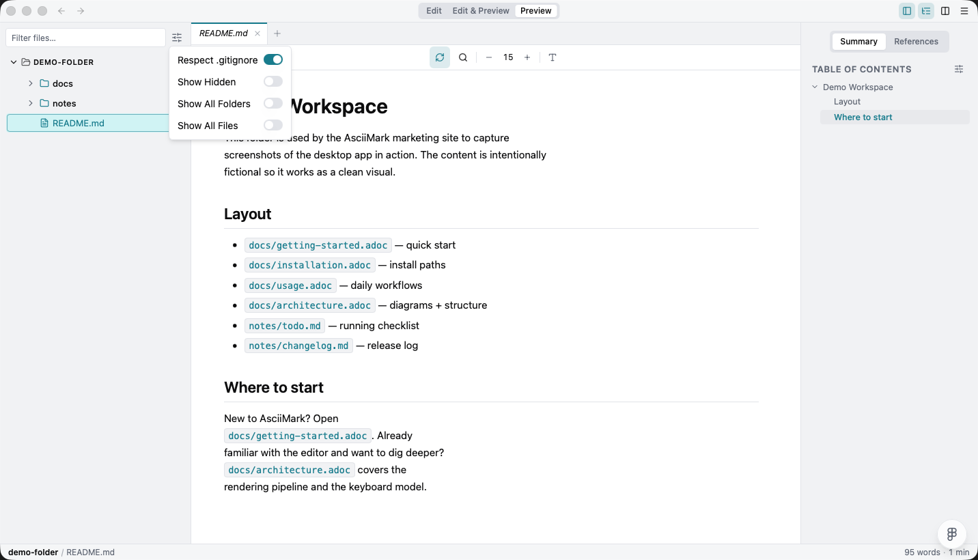978x560 pixels.
Task: Click docs/architecture.adoc in Layout list
Action: pos(309,305)
